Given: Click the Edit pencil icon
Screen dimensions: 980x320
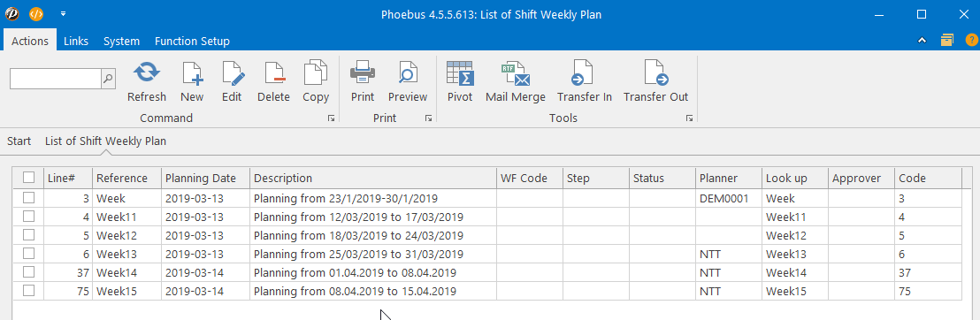Looking at the screenshot, I should [x=233, y=73].
